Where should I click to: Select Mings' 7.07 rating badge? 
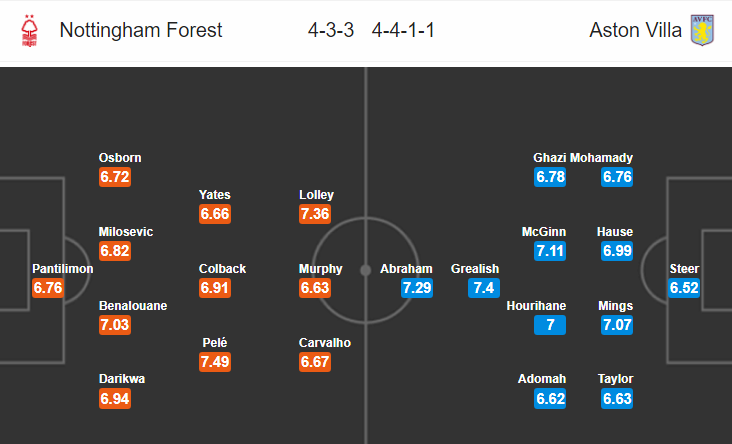617,325
